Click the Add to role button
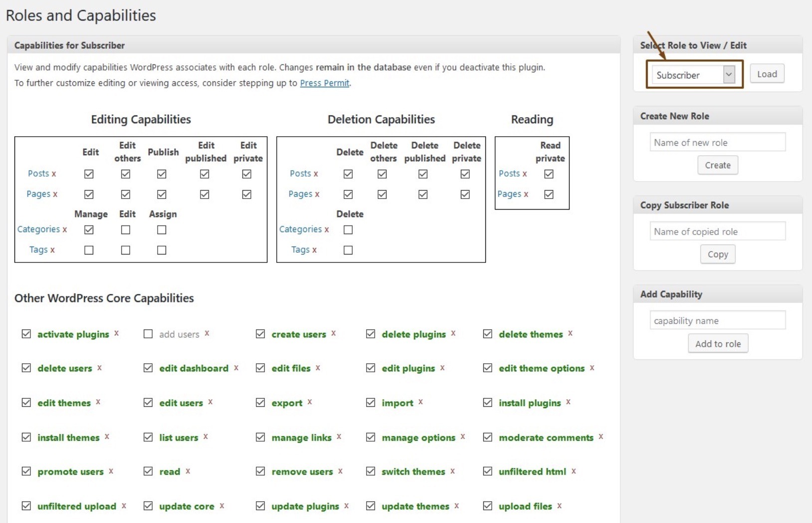Viewport: 812px width, 523px height. 718,343
